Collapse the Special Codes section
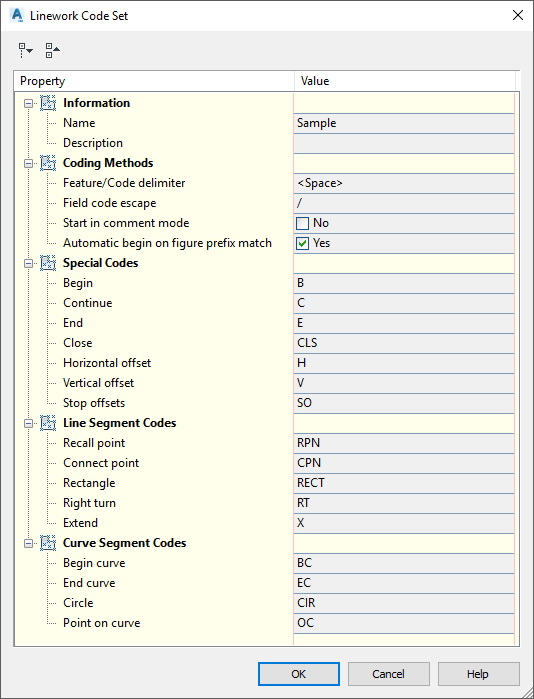The height and width of the screenshot is (699, 534). [29, 263]
